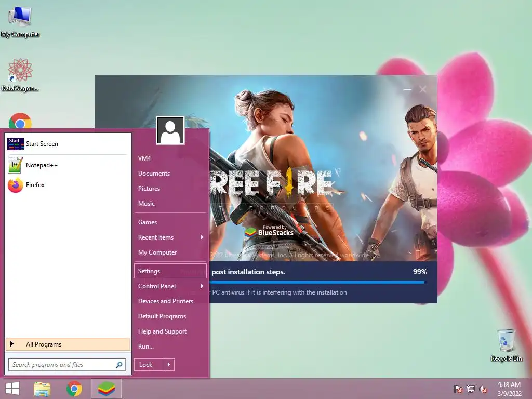Screen dimensions: 532x399
Task: Open the DataWagon desktop shortcut
Action: [x=20, y=75]
